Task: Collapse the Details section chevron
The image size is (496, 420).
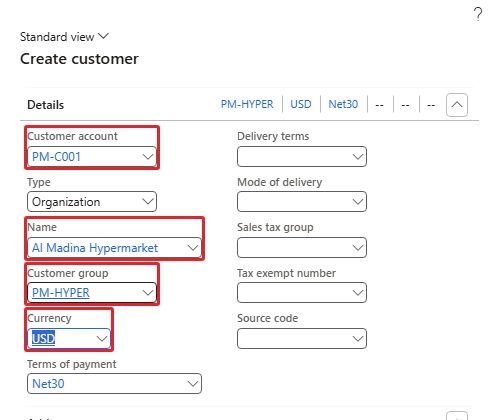Action: tap(457, 105)
